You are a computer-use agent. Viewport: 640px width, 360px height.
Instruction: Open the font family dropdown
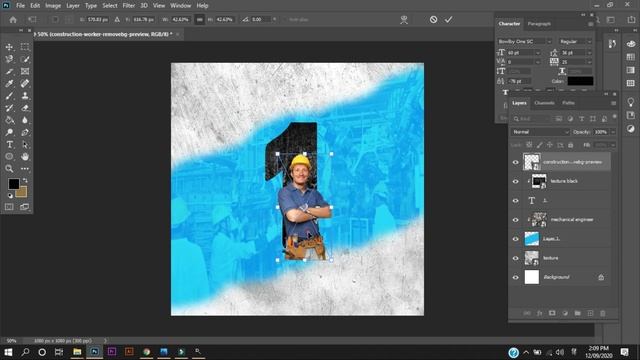[549, 41]
